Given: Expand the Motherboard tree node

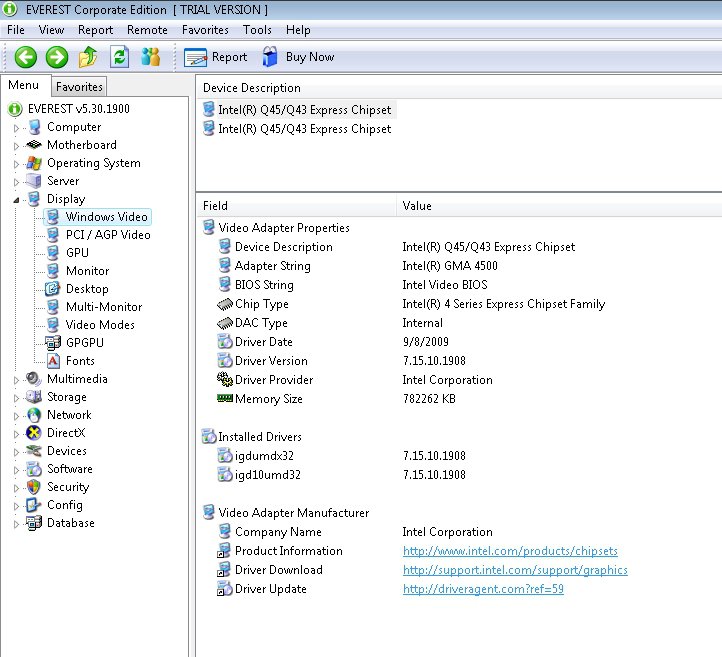Looking at the screenshot, I should pos(17,146).
